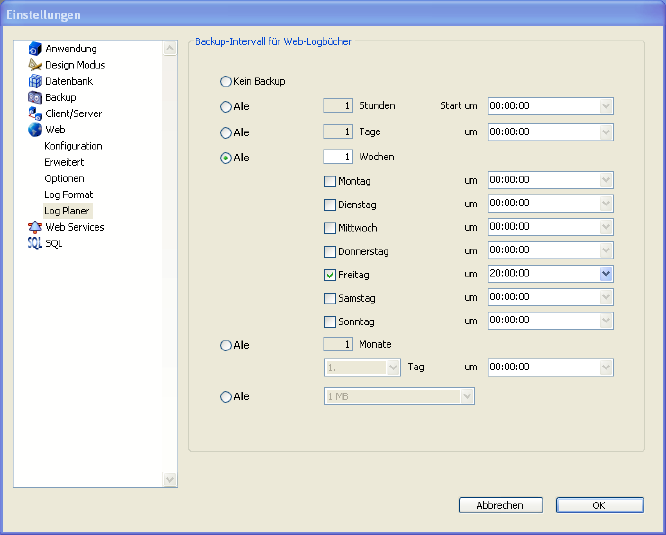Click the Anwendung icon in sidebar
Viewport: 666px width, 535px height.
pos(35,49)
